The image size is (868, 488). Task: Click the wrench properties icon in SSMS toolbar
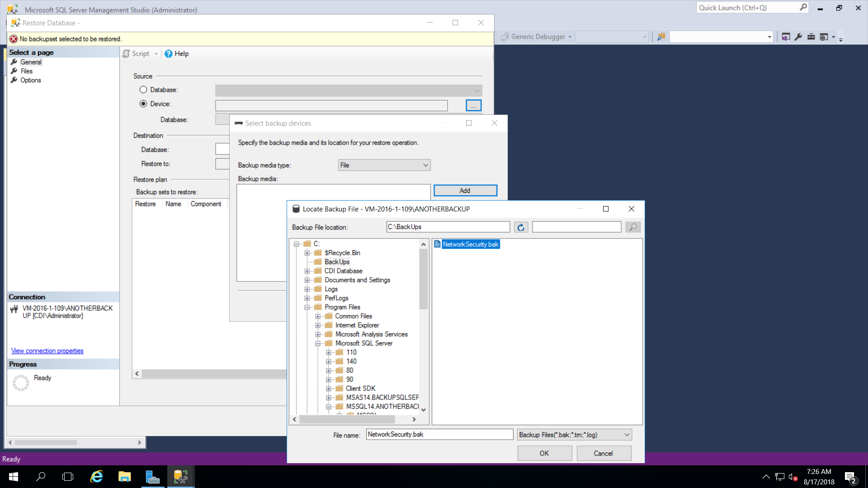click(798, 37)
